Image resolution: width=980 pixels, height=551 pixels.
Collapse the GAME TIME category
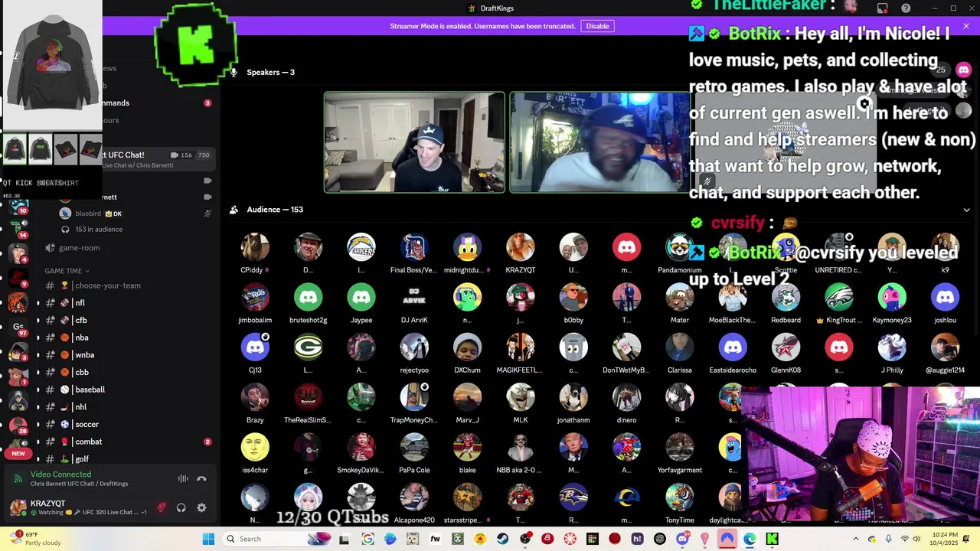(x=67, y=271)
